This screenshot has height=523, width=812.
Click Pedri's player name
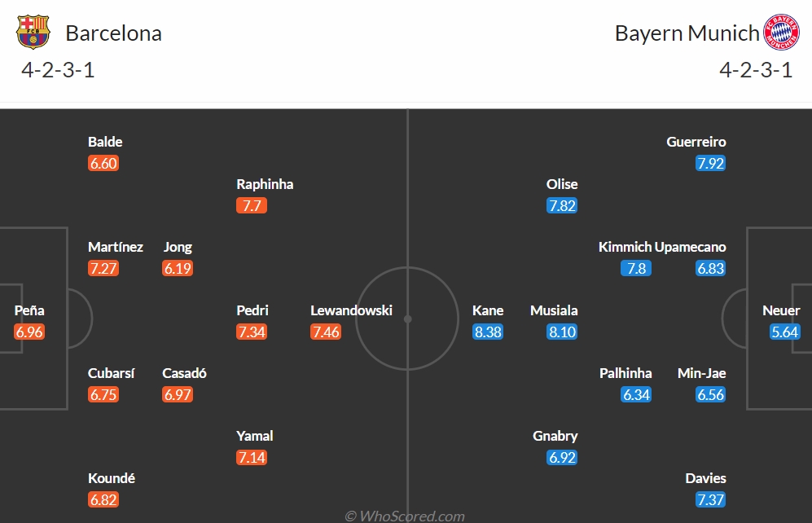point(252,310)
